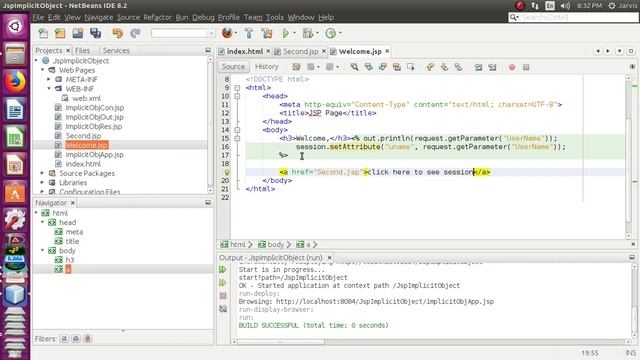Open the project configuration combo box
Image resolution: width=640 pixels, height=360 pixels.
(x=183, y=33)
